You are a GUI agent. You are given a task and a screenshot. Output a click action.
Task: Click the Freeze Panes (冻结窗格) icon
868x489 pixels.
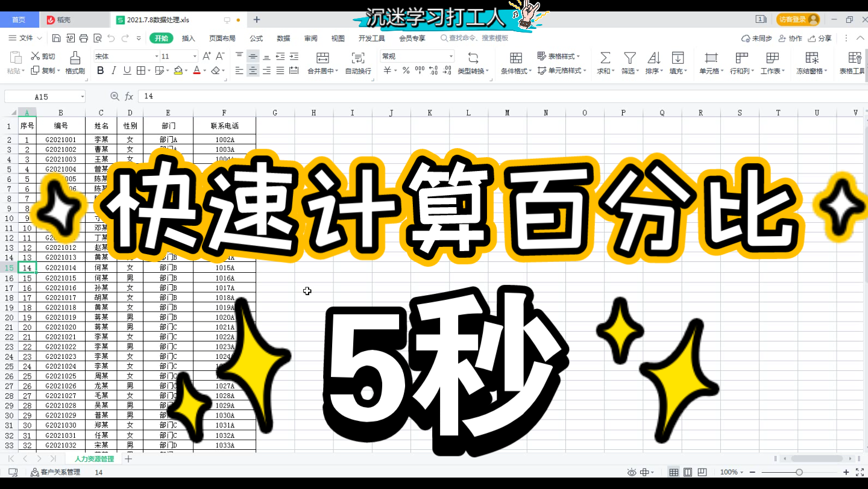(x=812, y=58)
